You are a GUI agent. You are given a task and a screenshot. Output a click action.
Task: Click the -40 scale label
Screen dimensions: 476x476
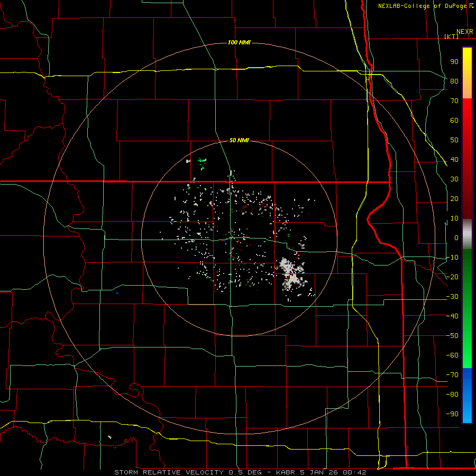[x=452, y=316]
